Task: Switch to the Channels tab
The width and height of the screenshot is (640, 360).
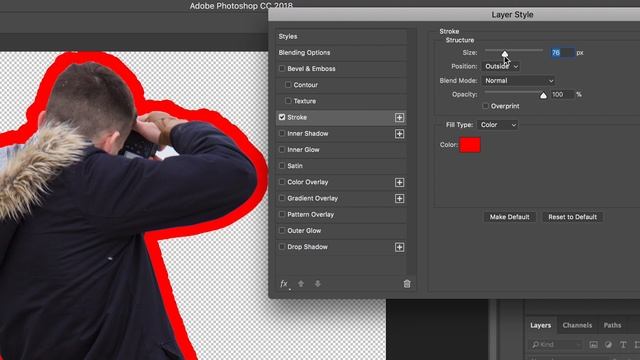Action: pos(577,325)
